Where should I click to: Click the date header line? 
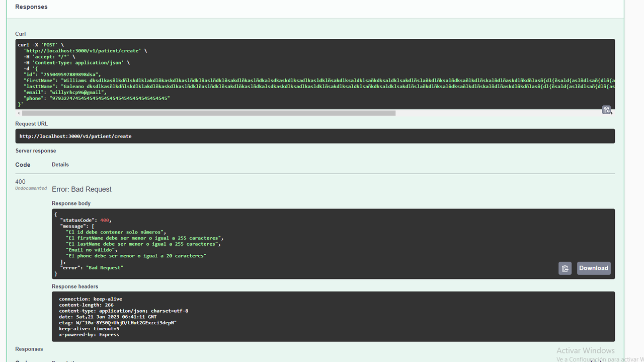click(108, 317)
